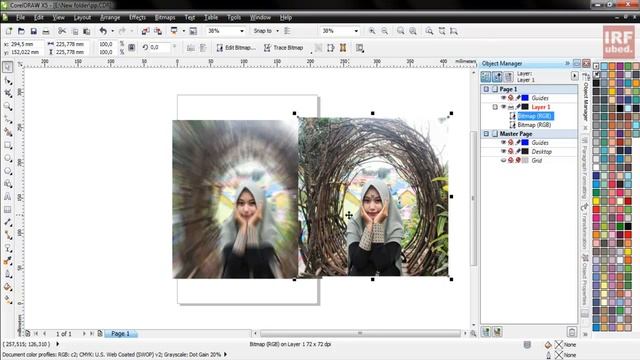Select the Pick tool in toolbox
640x360 pixels.
tap(7, 67)
